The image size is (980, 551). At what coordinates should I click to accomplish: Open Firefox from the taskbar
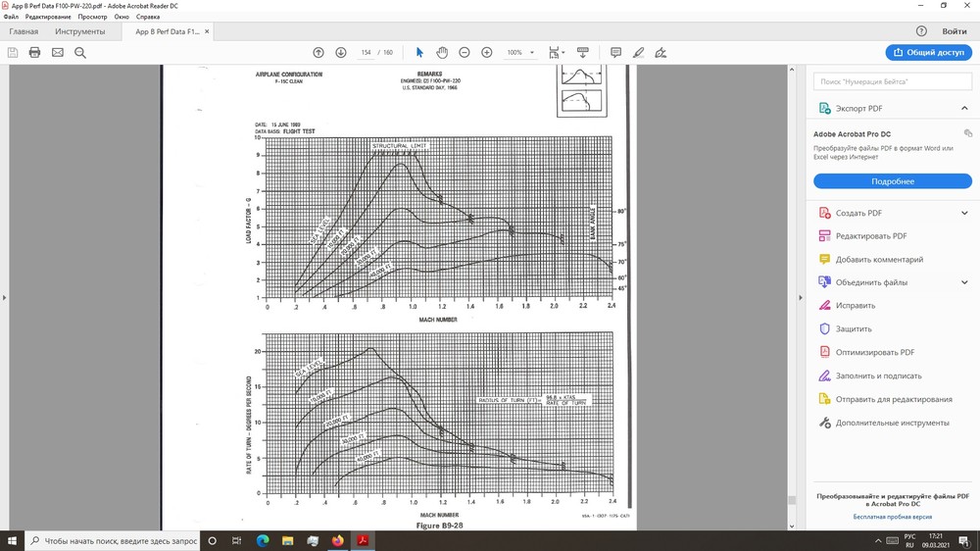(337, 541)
